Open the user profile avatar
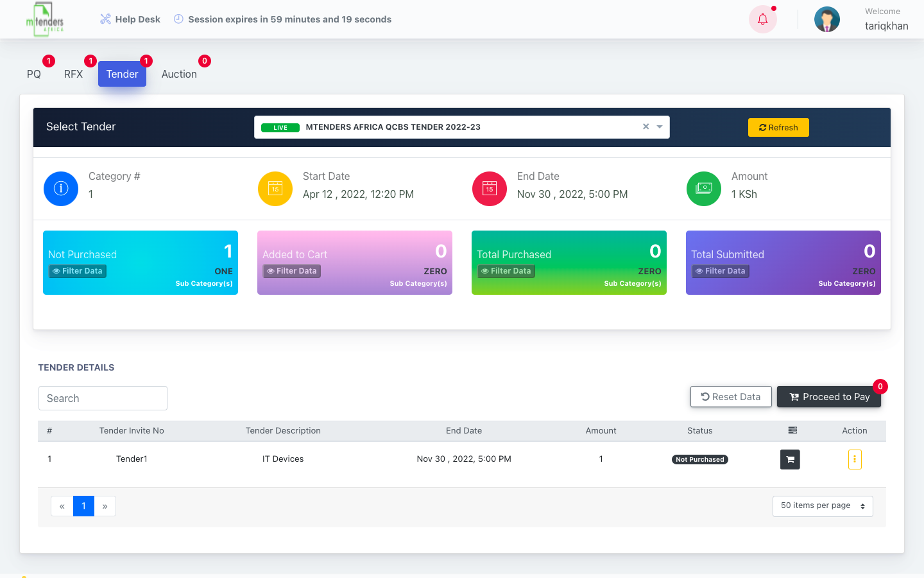Screen dimensions: 924x578 pos(827,19)
